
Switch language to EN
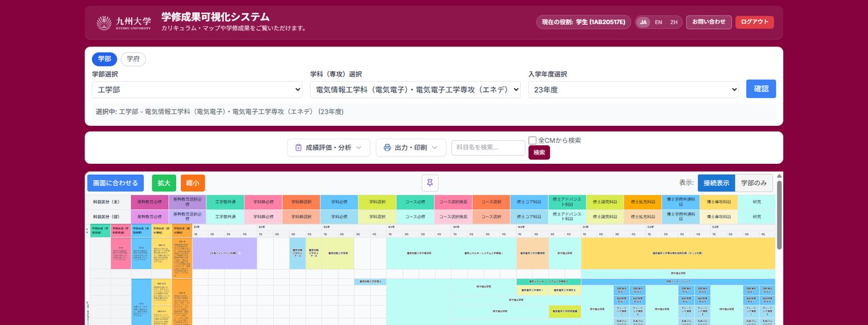click(x=658, y=22)
